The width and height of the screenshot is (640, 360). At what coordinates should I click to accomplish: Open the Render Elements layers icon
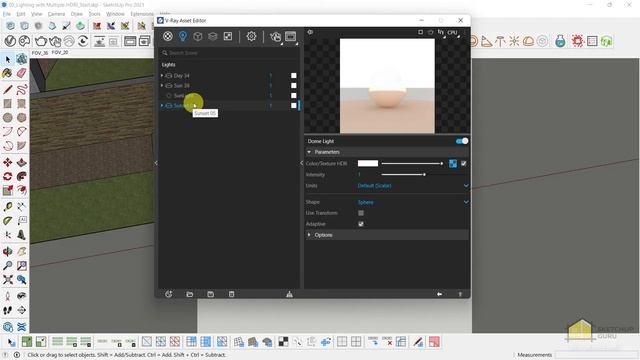(213, 36)
